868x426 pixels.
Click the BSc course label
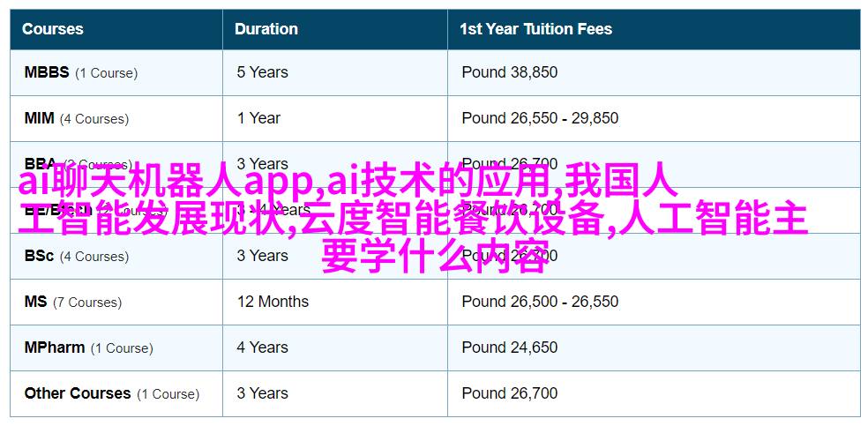click(x=39, y=256)
